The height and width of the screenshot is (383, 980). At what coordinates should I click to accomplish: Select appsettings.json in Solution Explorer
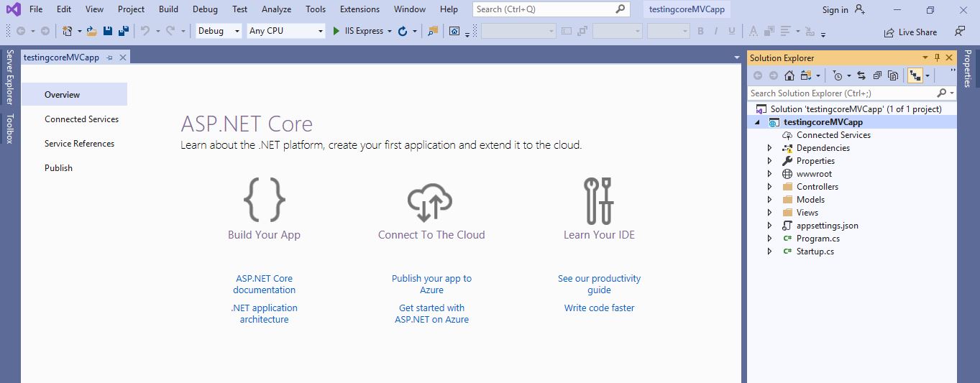click(x=827, y=226)
